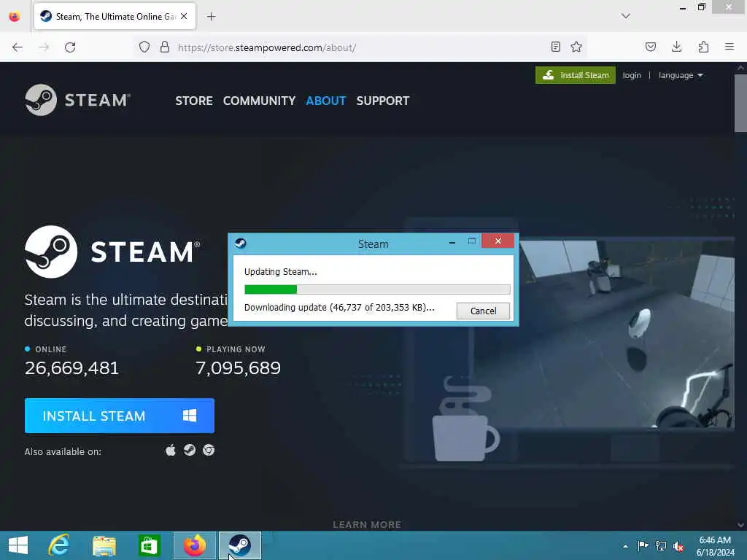Click the "Also available on:" label
Screen dimensions: 747x560
[x=63, y=451]
